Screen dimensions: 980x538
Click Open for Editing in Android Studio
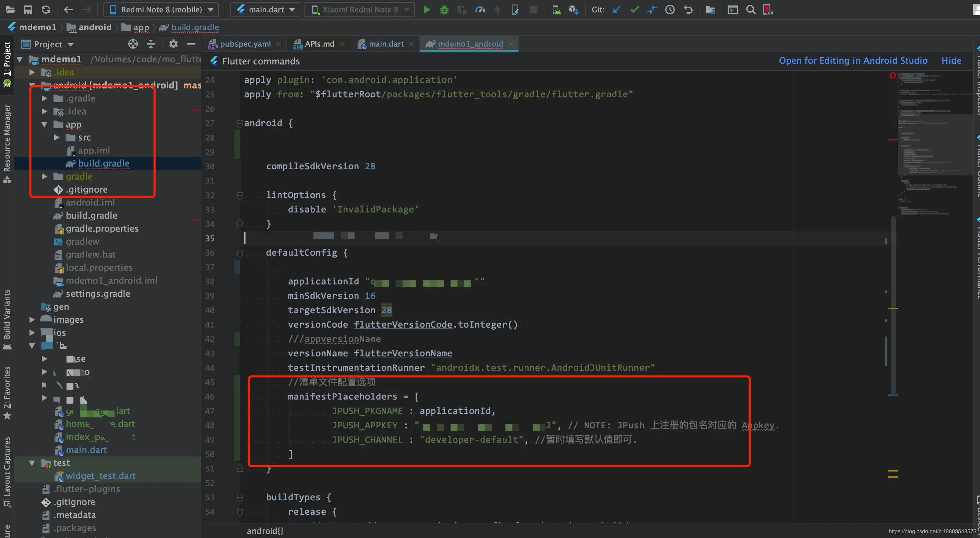[x=853, y=60]
